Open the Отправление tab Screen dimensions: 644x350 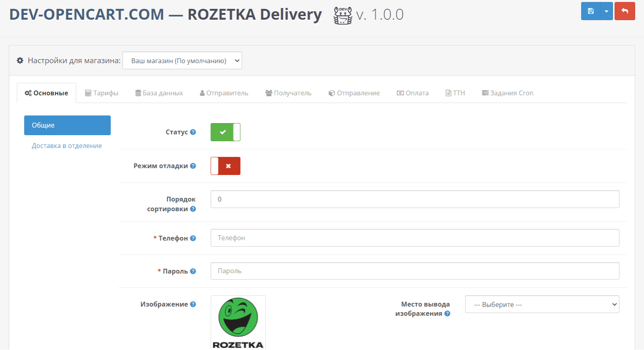click(x=354, y=93)
